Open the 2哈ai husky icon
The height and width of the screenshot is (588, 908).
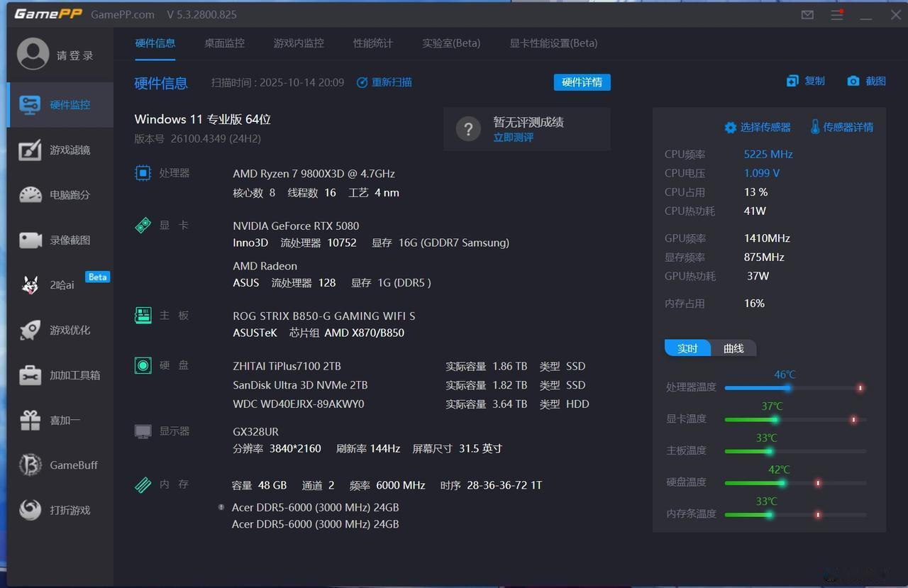30,284
